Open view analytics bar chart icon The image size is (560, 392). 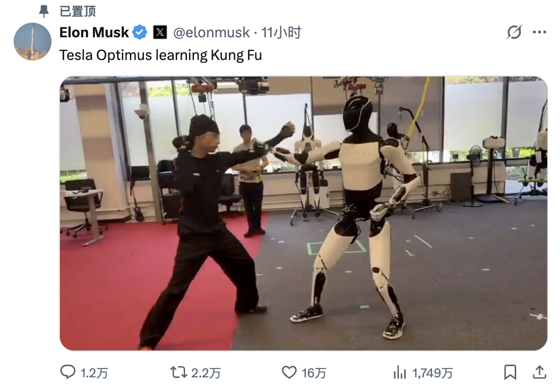pos(399,372)
